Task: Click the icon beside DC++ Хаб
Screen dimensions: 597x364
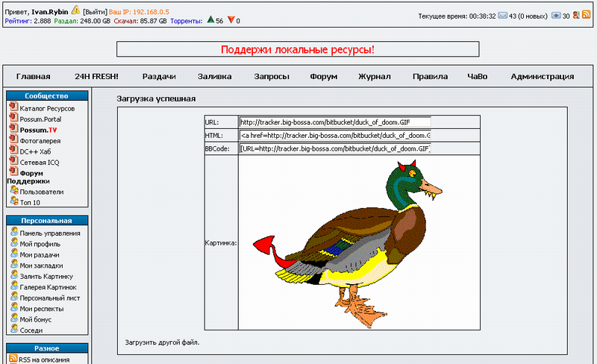Action: click(x=13, y=150)
